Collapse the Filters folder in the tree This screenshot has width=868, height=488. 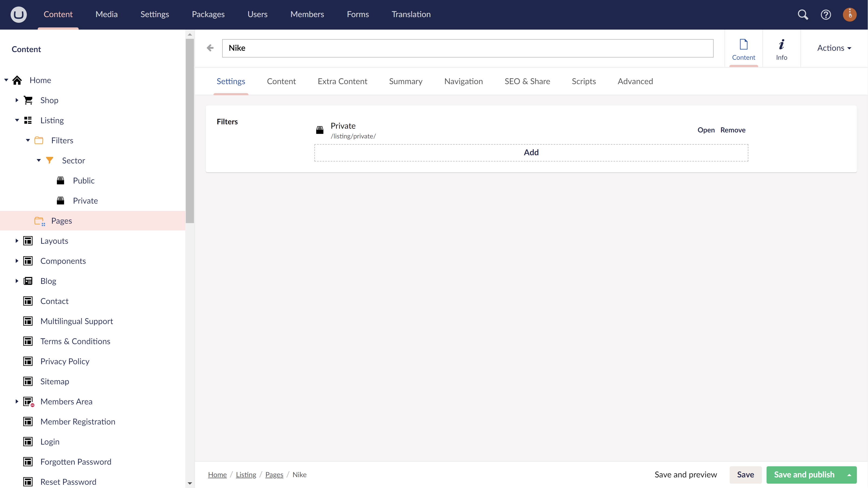pos(28,140)
